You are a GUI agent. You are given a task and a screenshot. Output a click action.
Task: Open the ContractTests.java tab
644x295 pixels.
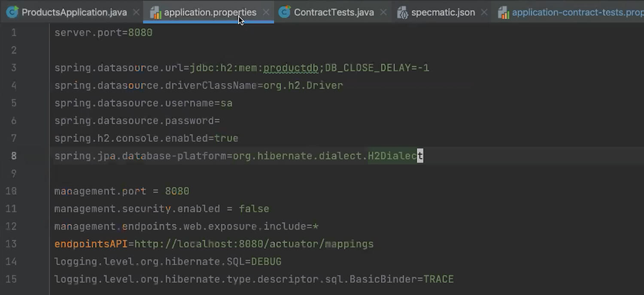tap(334, 12)
